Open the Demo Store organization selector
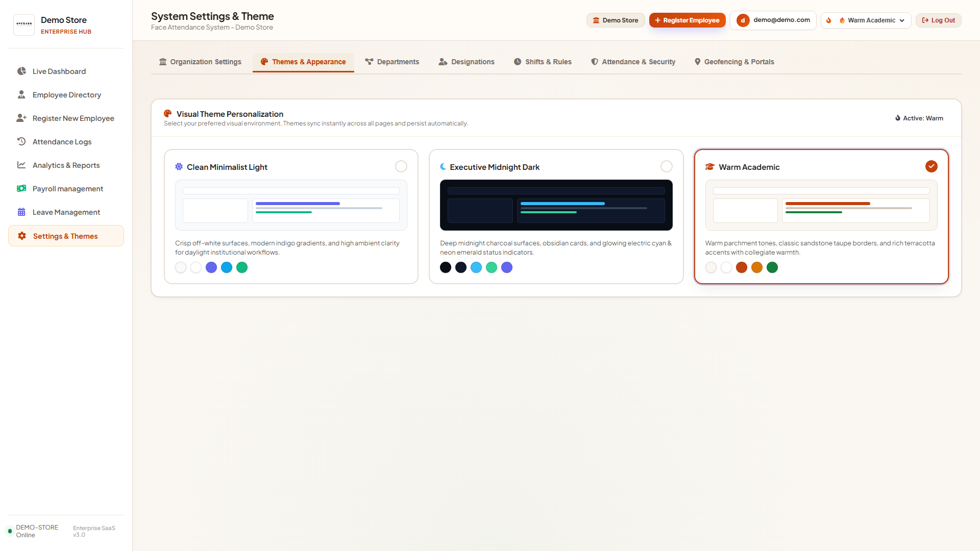Viewport: 980px width, 551px height. click(616, 20)
